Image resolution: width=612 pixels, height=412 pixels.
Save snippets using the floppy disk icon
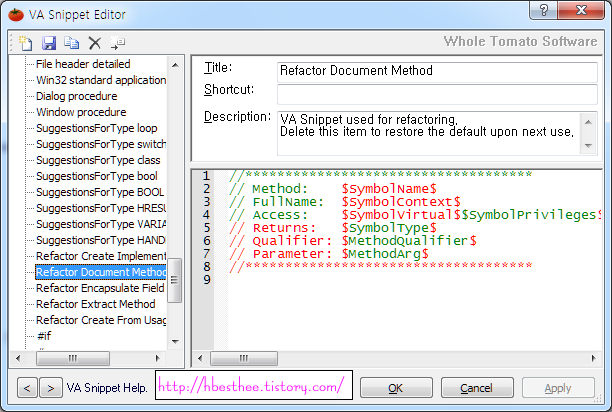point(49,43)
